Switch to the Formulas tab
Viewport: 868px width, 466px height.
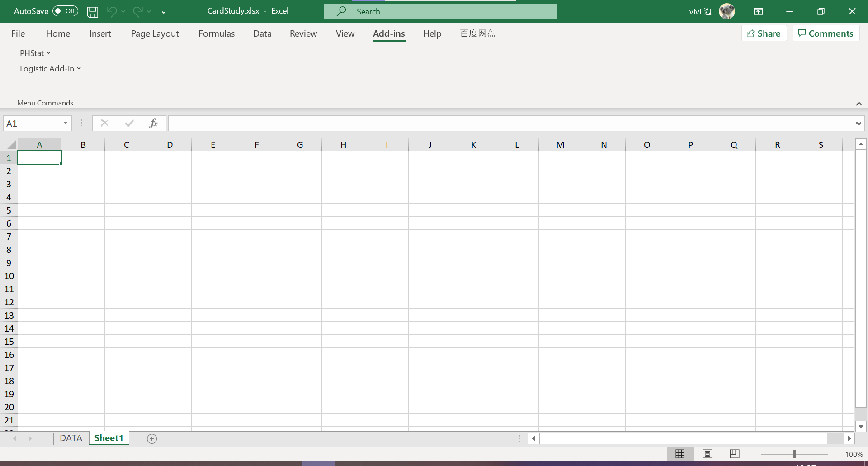pos(217,33)
